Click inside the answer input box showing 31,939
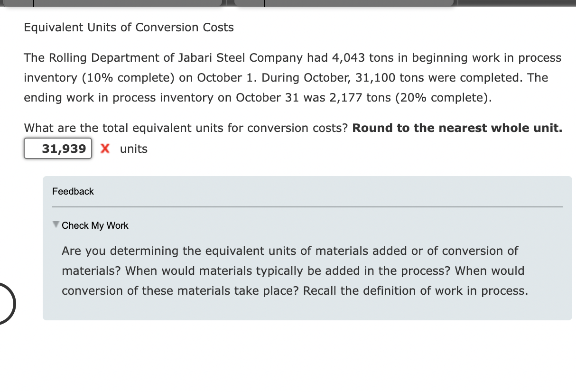The width and height of the screenshot is (576, 392). tap(57, 149)
